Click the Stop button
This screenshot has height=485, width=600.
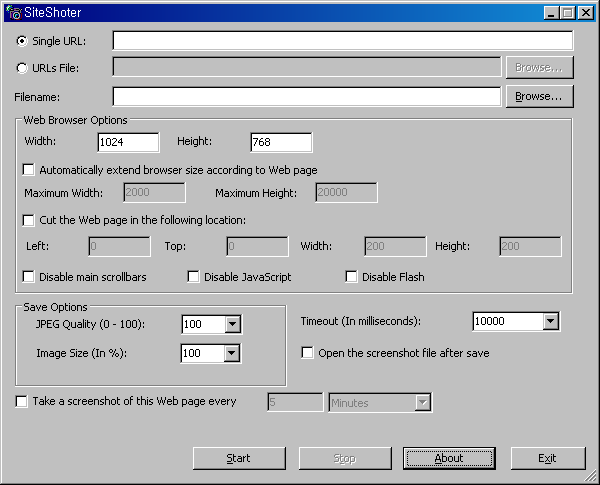345,458
